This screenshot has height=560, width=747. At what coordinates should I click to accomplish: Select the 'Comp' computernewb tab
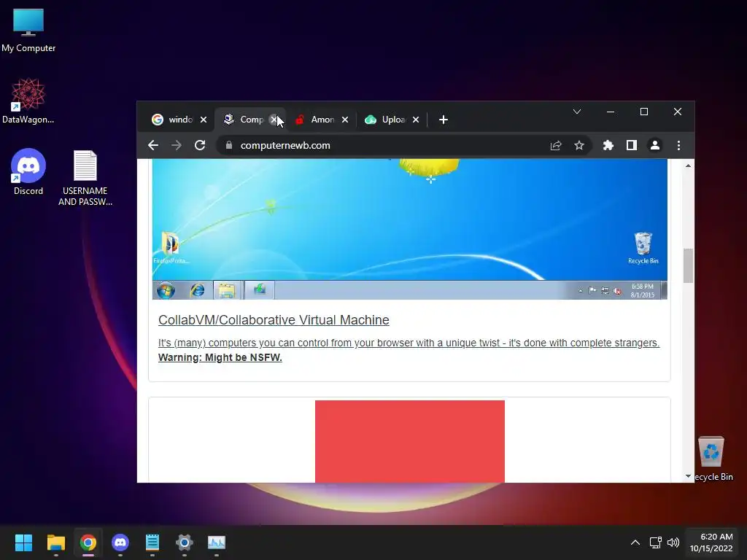point(244,120)
